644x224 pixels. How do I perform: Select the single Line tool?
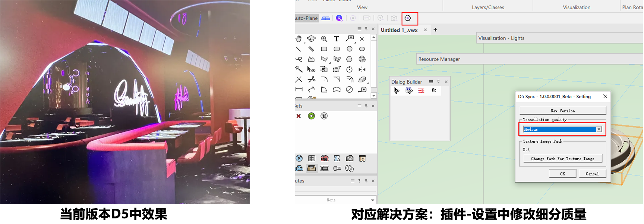tap(298, 49)
